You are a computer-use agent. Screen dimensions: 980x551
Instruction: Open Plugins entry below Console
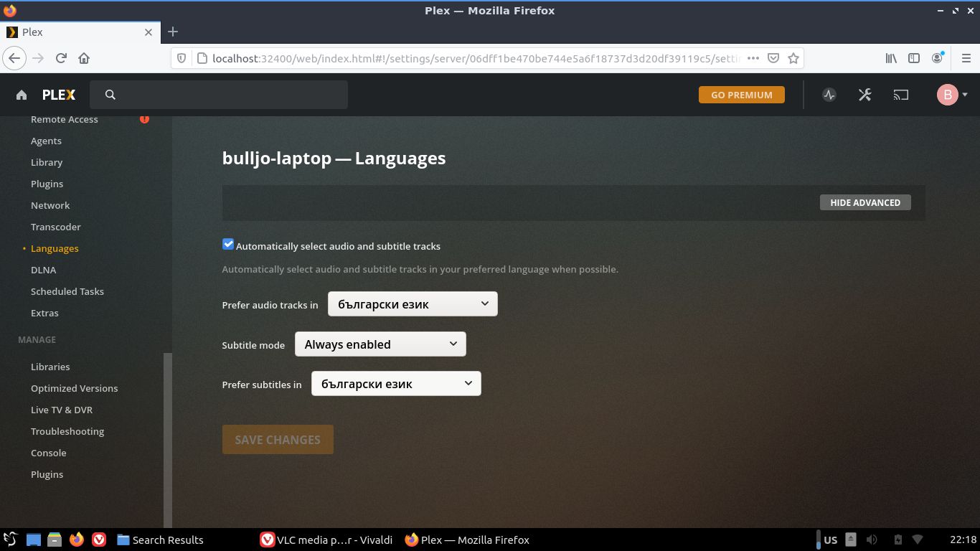(47, 474)
